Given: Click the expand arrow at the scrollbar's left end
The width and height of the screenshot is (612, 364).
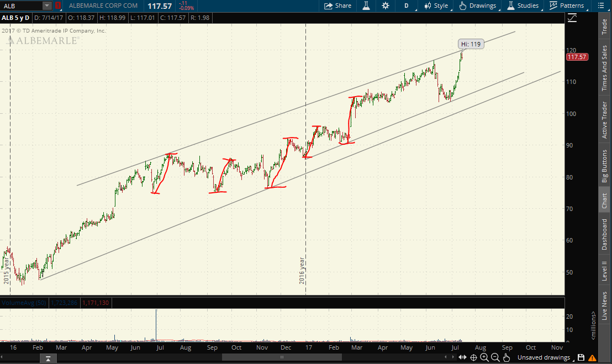Looking at the screenshot, I should click(x=48, y=358).
